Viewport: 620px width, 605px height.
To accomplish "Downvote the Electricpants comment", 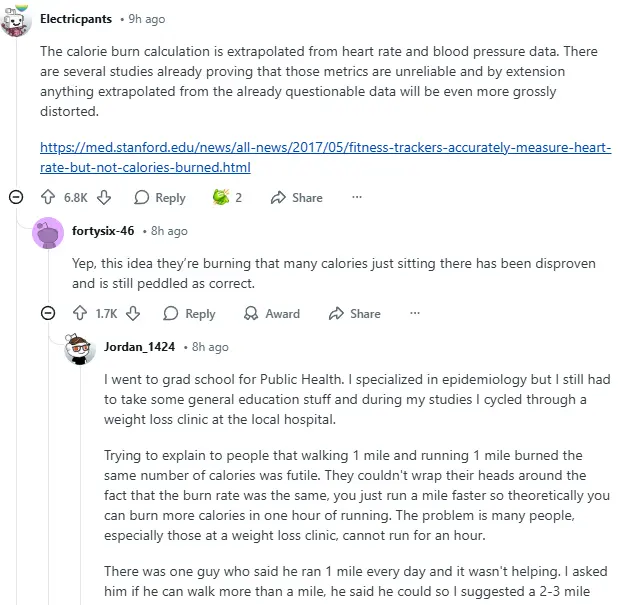I will tap(104, 198).
